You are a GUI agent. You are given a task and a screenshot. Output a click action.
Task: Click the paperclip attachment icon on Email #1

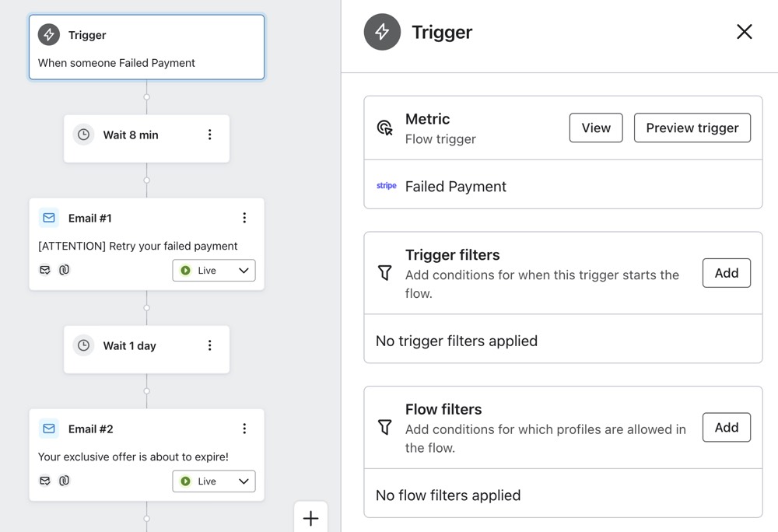pos(64,270)
